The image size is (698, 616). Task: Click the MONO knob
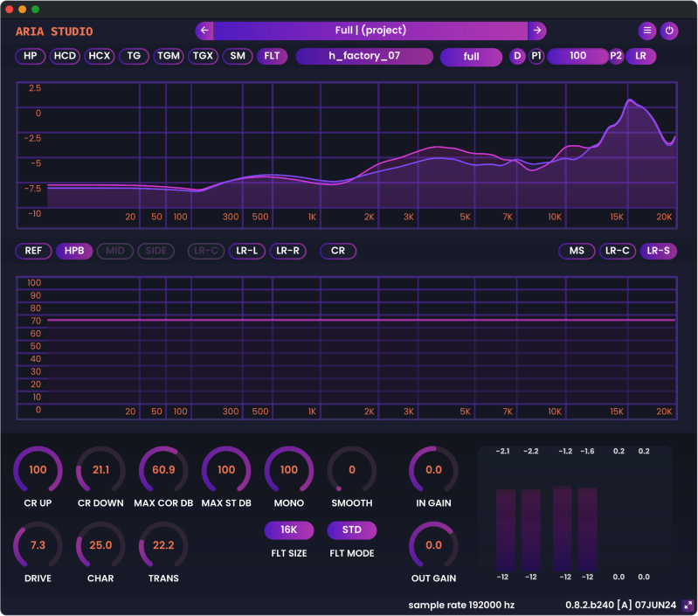pos(289,470)
